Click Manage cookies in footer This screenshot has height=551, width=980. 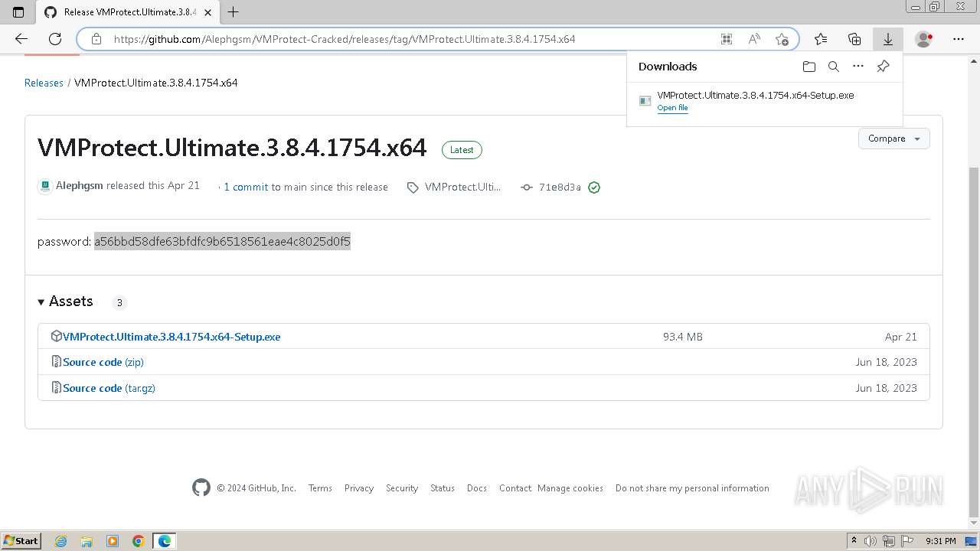point(570,488)
